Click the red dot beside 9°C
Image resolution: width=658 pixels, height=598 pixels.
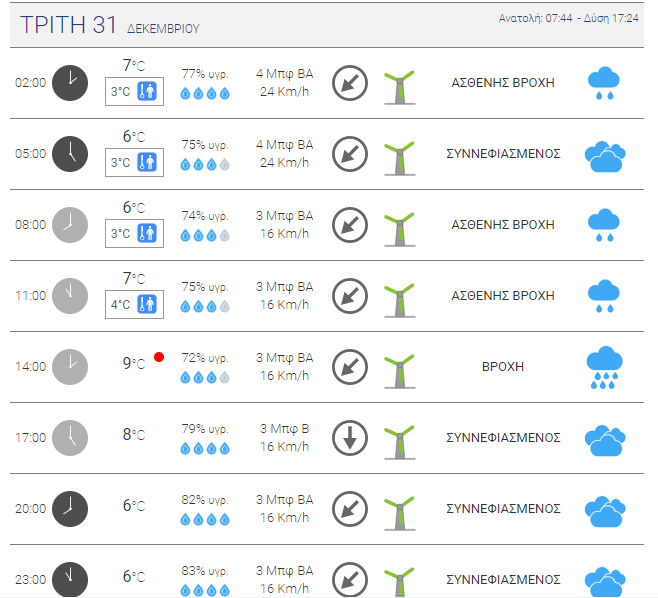159,357
